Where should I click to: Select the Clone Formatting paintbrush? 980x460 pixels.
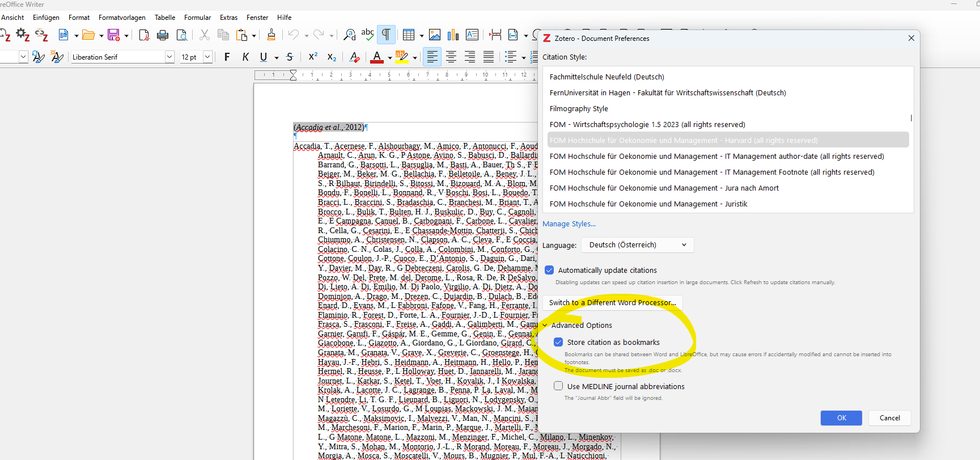271,35
